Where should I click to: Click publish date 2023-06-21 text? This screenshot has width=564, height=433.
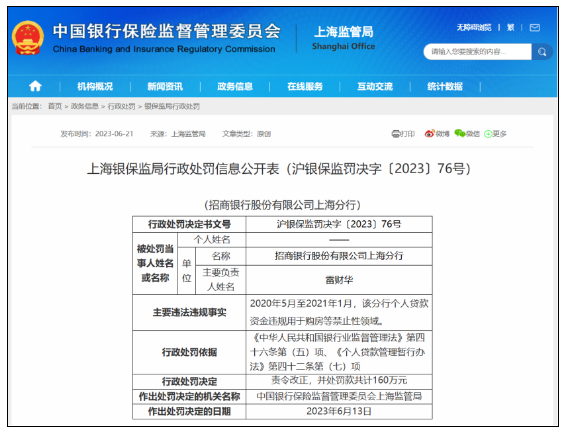[x=114, y=134]
